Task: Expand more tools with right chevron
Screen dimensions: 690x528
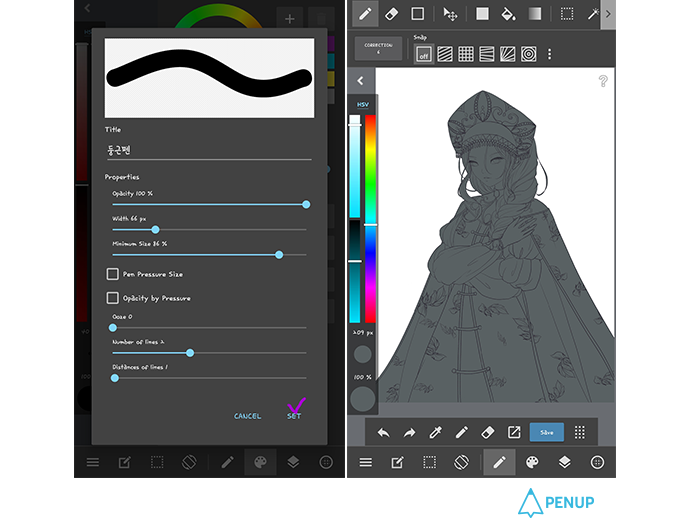Action: [x=608, y=14]
